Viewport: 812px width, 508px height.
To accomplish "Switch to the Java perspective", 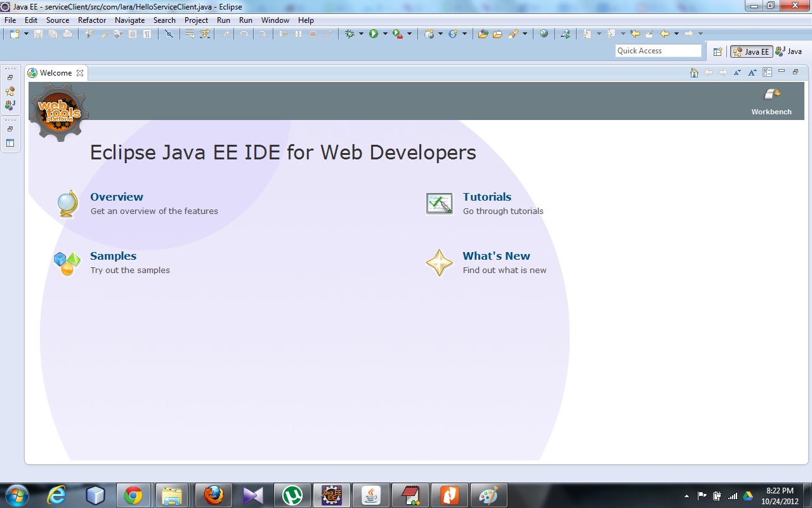I will [x=789, y=51].
